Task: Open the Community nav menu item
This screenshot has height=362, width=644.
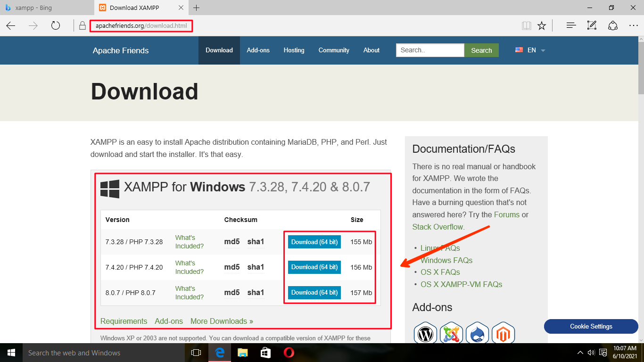Action: pos(334,50)
